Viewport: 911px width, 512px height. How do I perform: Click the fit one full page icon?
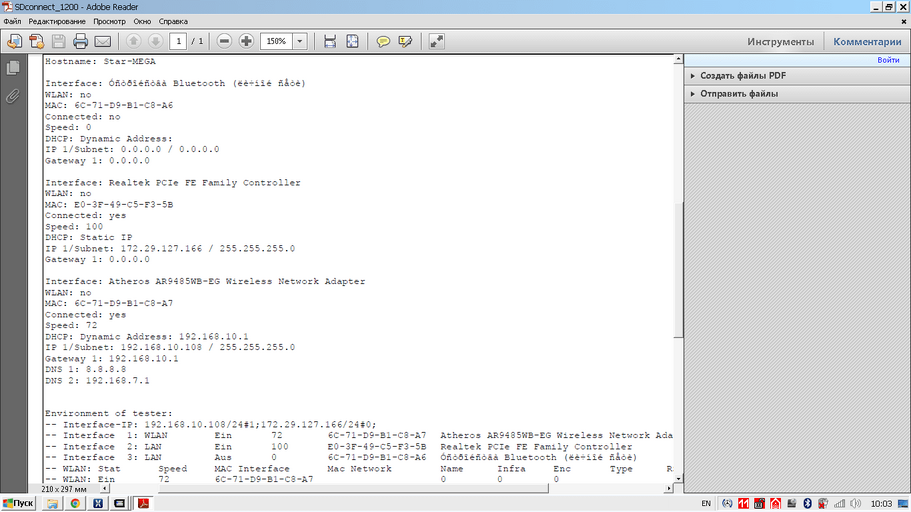pos(352,41)
